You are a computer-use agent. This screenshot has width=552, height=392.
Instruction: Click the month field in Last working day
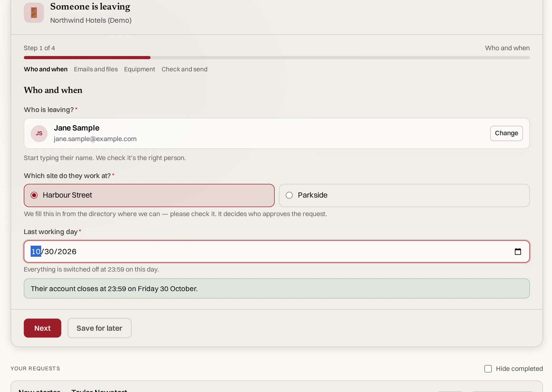(x=36, y=251)
